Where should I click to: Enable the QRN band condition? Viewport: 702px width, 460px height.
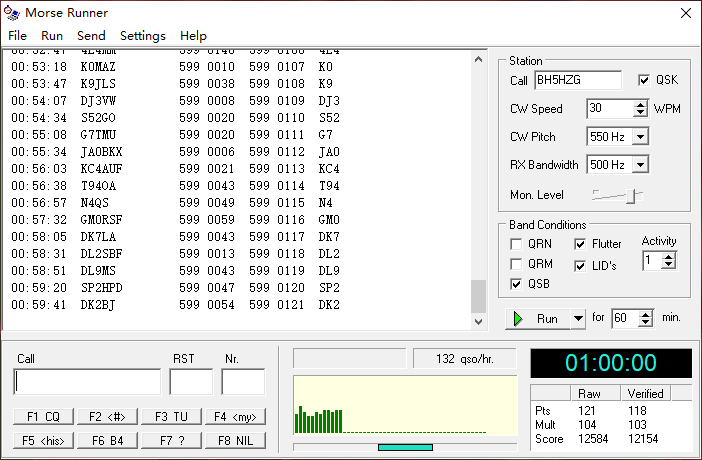[x=516, y=244]
